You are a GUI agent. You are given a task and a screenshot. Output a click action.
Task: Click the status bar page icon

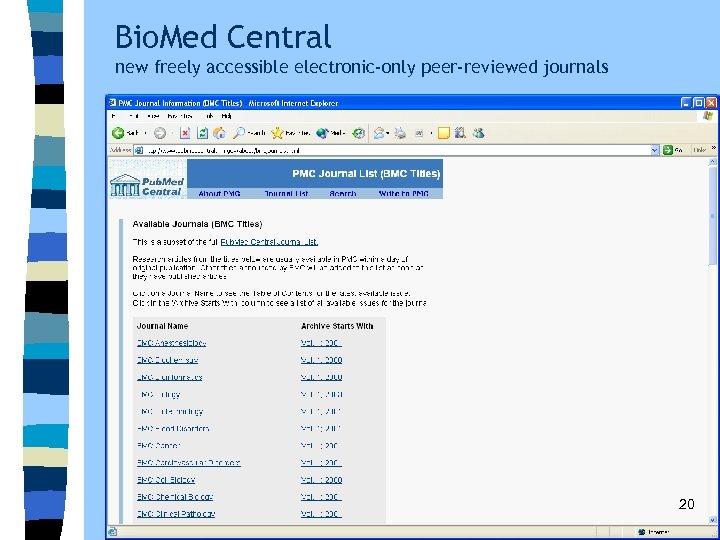[112, 532]
